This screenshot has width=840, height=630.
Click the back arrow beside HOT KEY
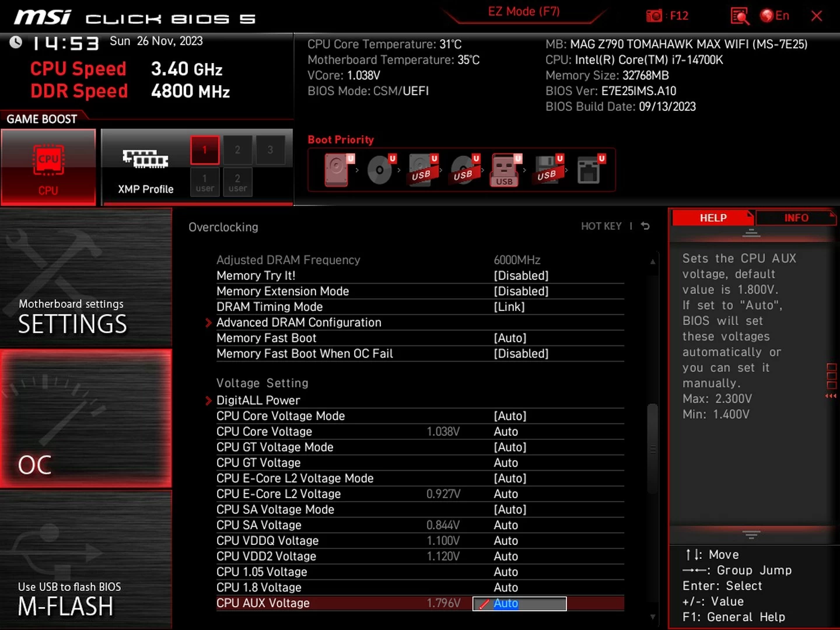click(x=645, y=226)
